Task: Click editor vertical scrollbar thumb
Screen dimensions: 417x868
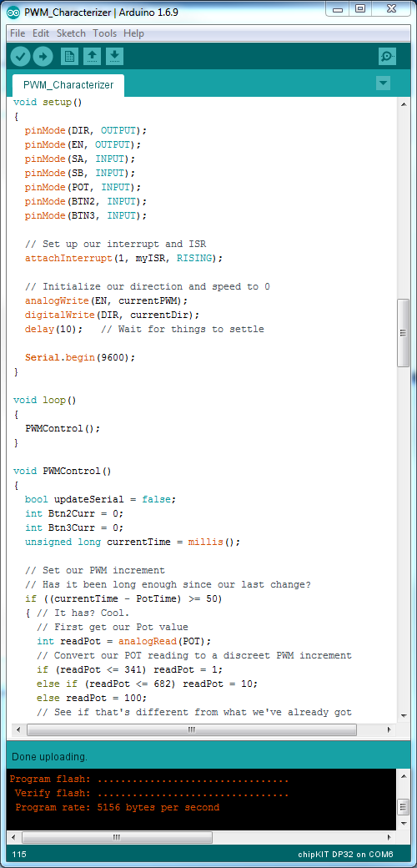Action: coord(404,332)
